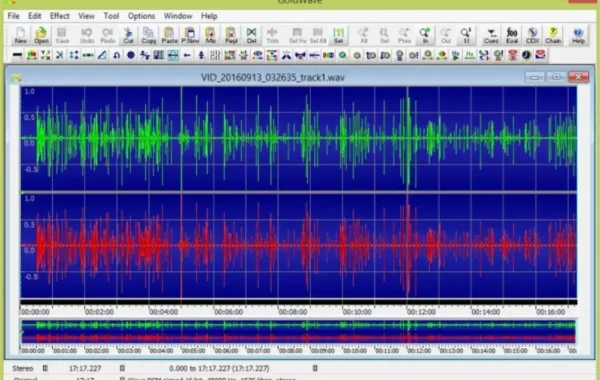
Task: Click the Save toolbar icon
Action: (x=62, y=36)
